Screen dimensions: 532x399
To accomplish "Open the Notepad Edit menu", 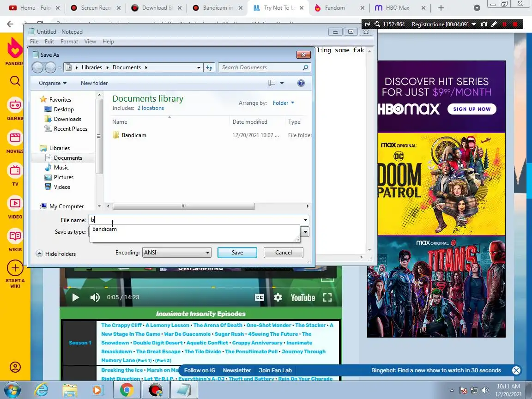I will point(49,42).
